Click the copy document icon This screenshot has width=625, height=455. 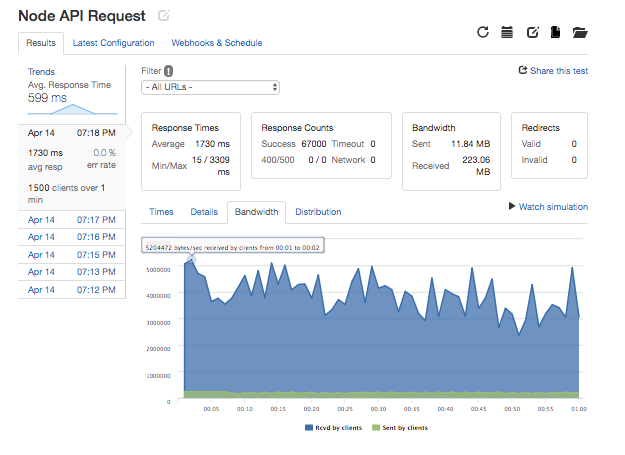[555, 32]
